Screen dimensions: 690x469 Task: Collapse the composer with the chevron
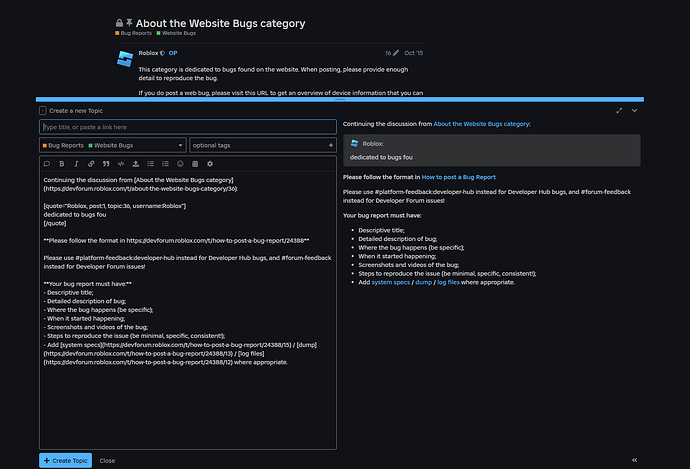coord(635,110)
